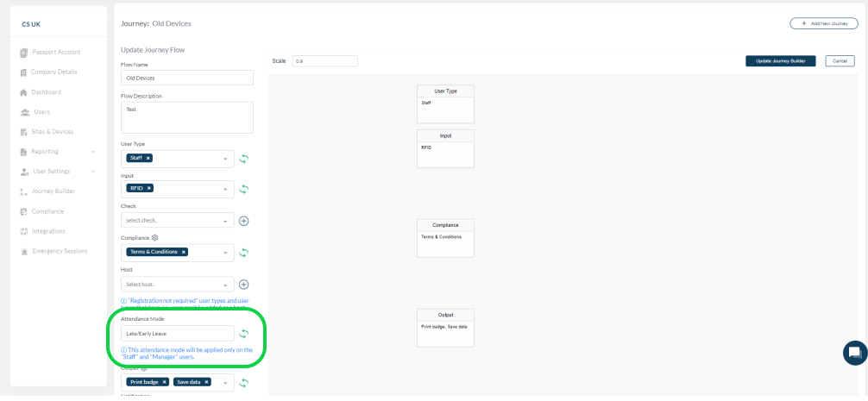Click the refresh icon beside Attendance Mode
868x401 pixels.
click(x=243, y=334)
